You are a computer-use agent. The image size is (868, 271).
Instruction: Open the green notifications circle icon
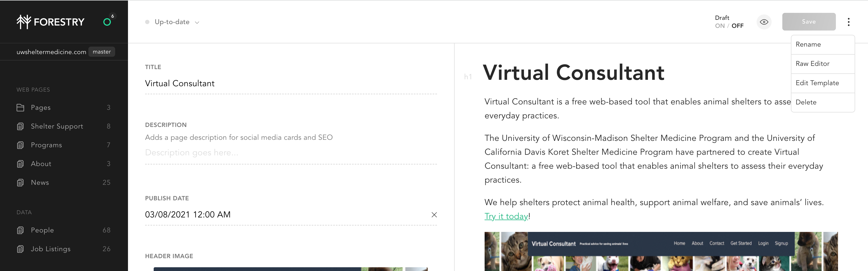(x=107, y=22)
